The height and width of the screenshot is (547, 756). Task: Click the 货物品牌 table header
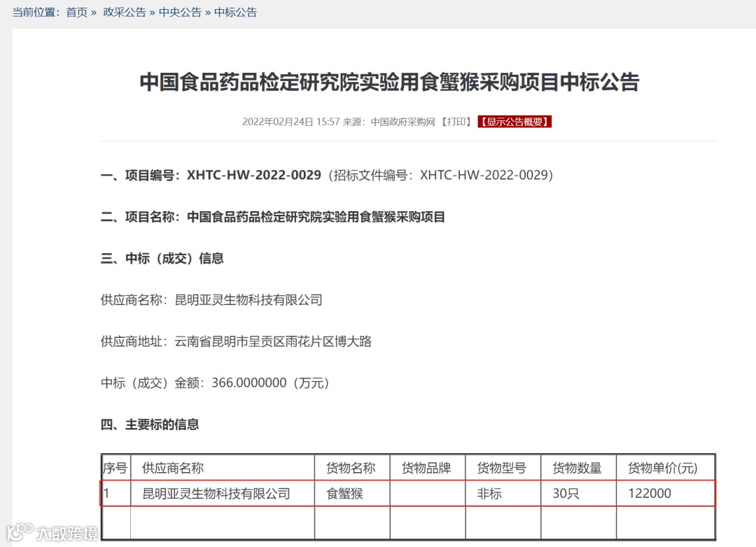point(428,468)
